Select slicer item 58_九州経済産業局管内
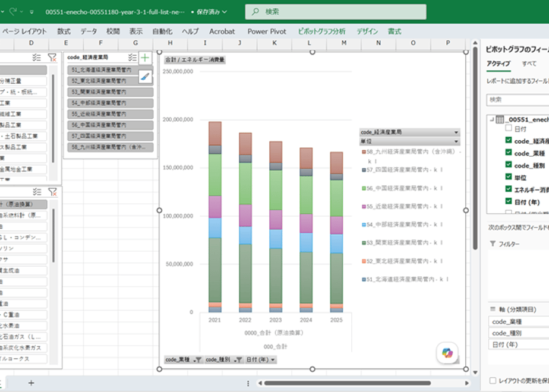Screen dimensions: 549x392 111,147
